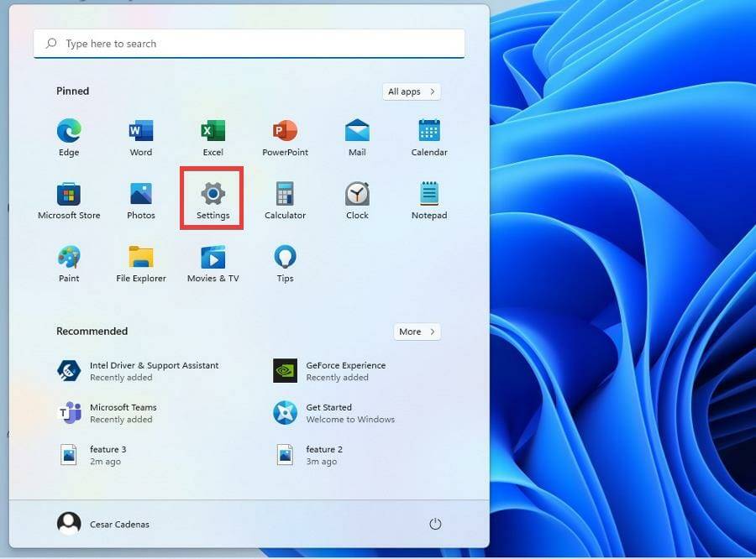Start PowerPoint

coord(285,132)
